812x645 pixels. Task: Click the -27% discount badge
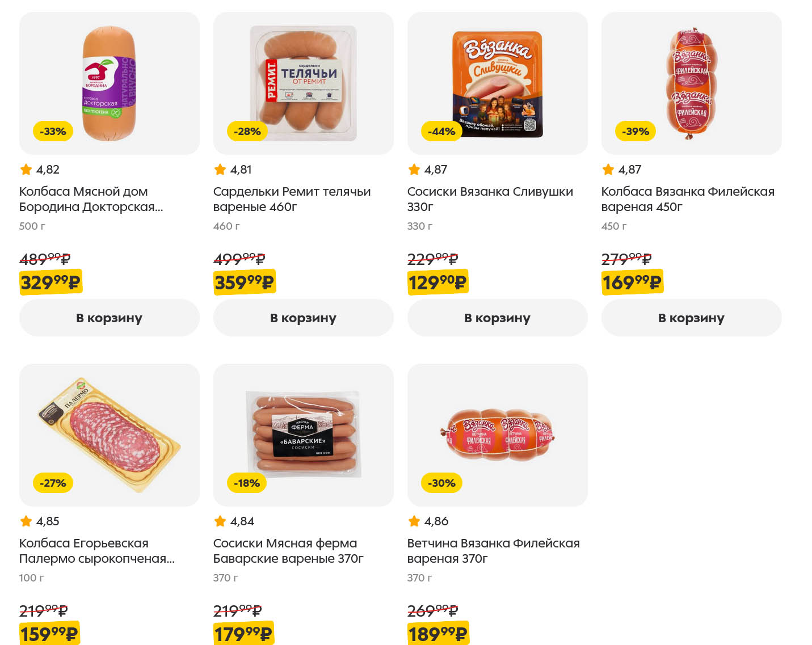tap(53, 483)
